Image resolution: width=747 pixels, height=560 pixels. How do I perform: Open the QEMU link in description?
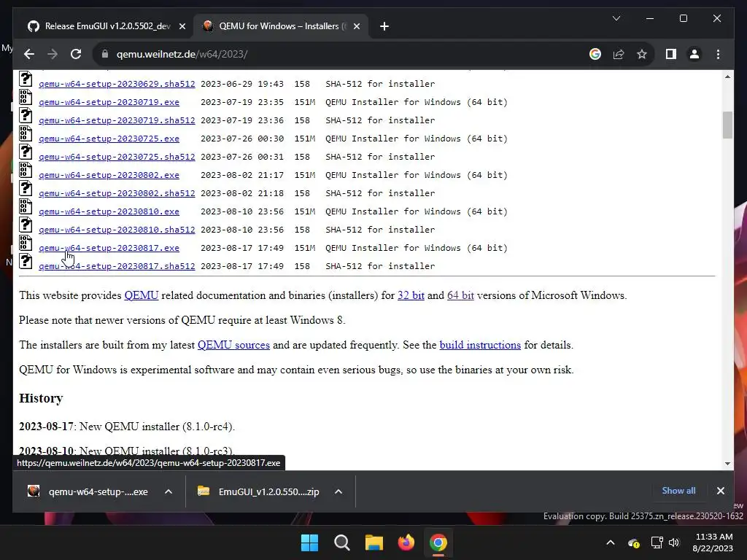[141, 295]
